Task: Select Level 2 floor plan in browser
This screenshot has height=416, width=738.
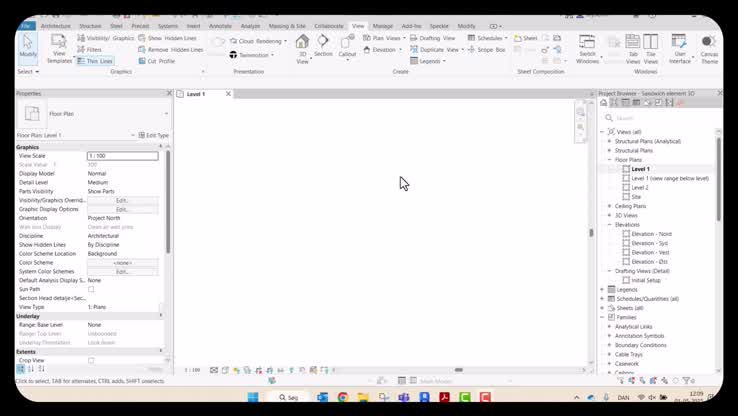Action: [640, 187]
